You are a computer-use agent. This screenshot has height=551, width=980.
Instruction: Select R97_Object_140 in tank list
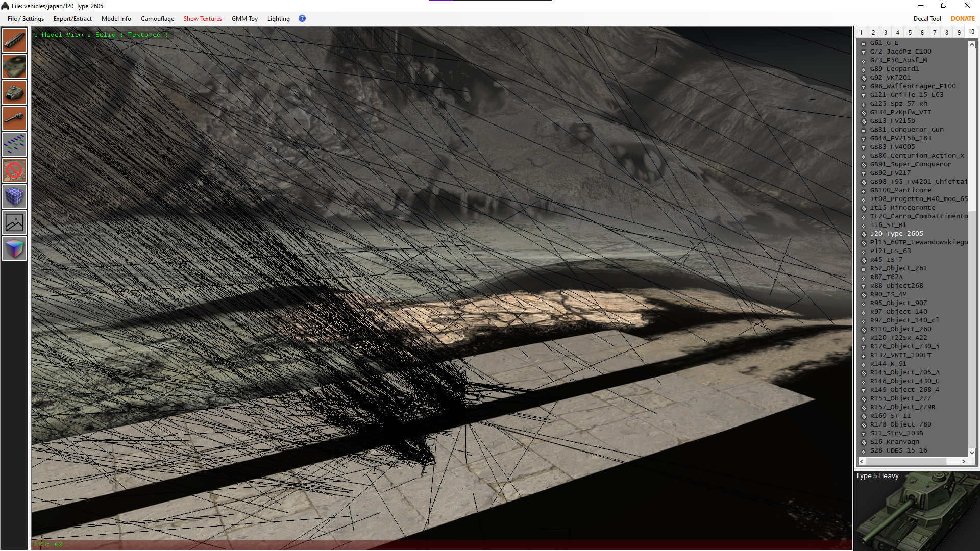[898, 312]
